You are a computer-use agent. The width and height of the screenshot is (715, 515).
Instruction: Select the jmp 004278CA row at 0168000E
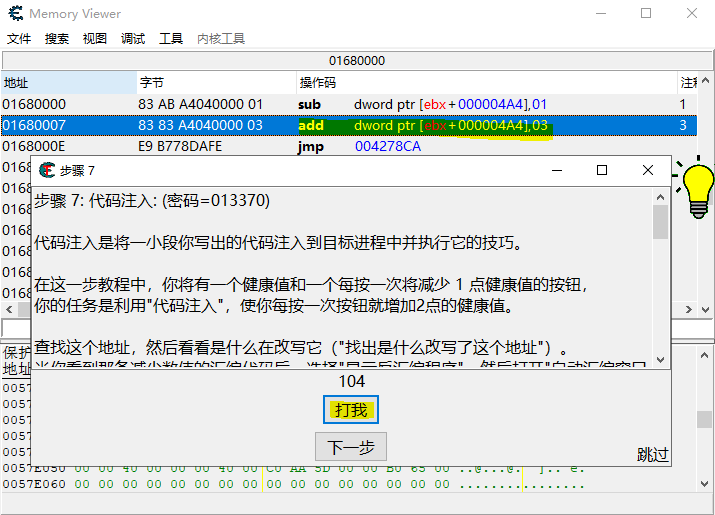coord(349,146)
